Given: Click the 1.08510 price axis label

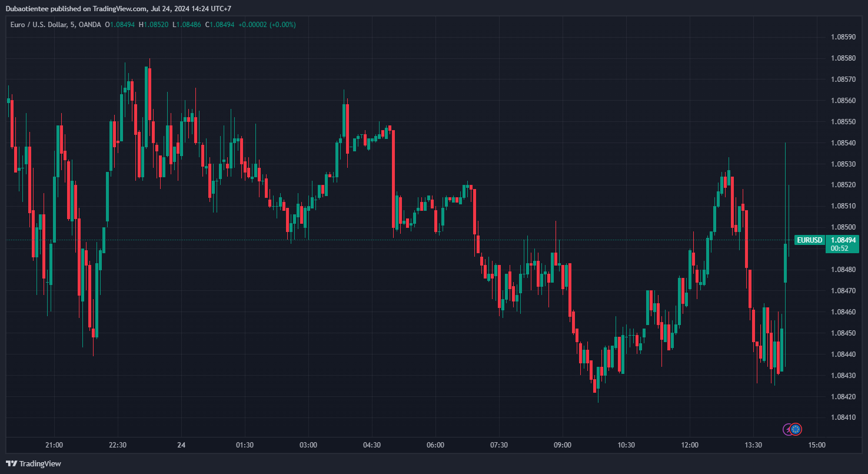Looking at the screenshot, I should click(x=843, y=206).
